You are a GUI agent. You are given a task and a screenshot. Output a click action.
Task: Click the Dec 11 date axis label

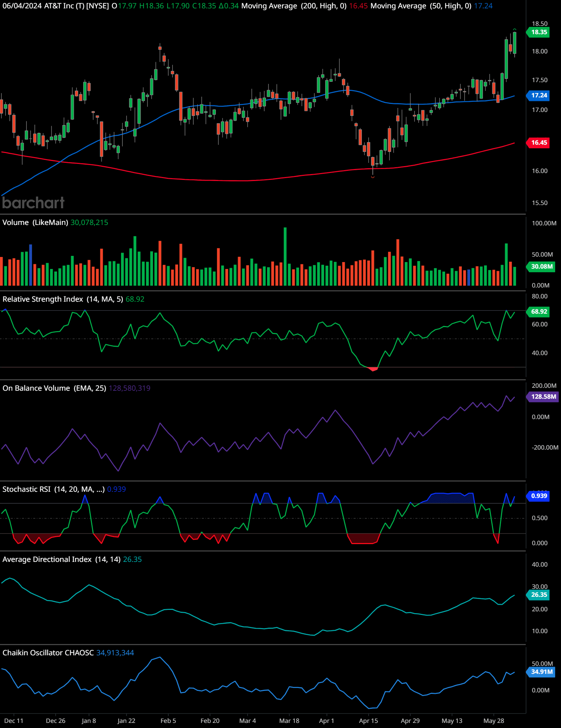[x=14, y=721]
